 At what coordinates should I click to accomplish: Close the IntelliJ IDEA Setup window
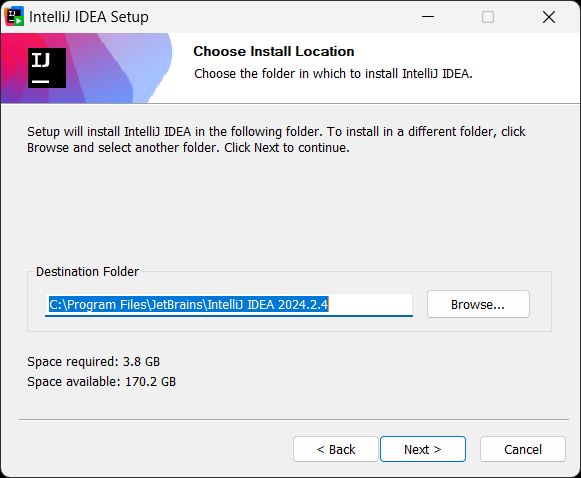coord(549,17)
